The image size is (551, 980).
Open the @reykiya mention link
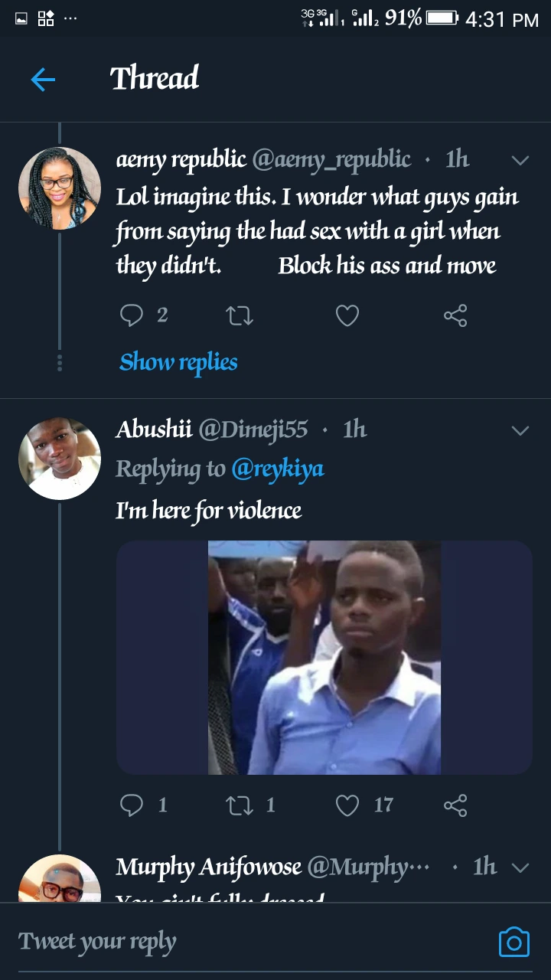coord(278,469)
